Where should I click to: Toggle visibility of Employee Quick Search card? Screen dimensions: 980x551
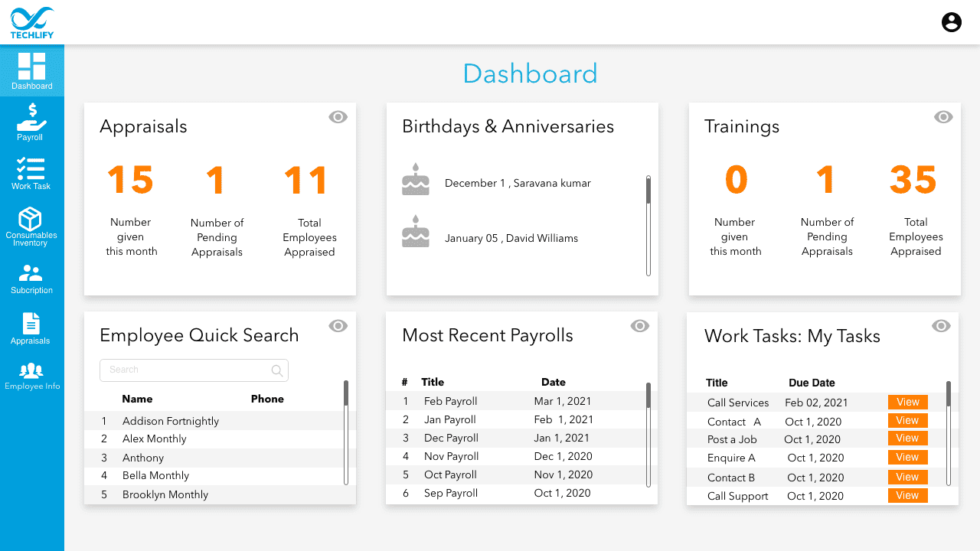point(338,326)
